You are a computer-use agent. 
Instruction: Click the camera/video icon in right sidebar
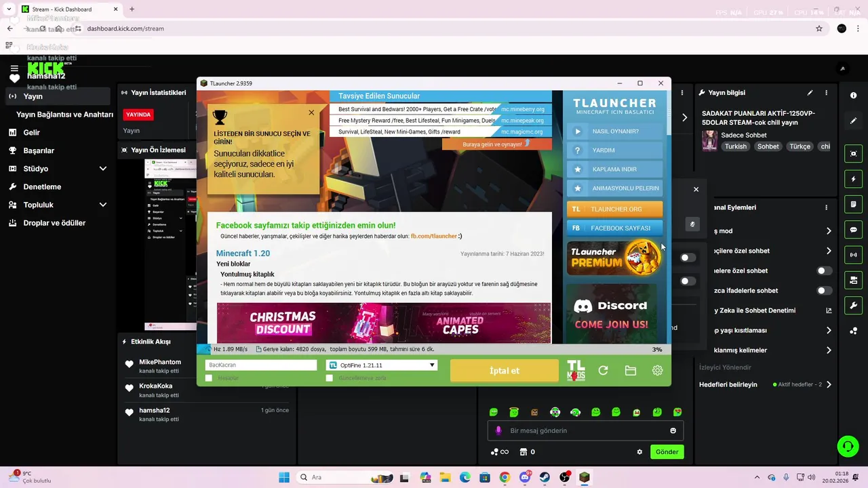[x=854, y=280]
